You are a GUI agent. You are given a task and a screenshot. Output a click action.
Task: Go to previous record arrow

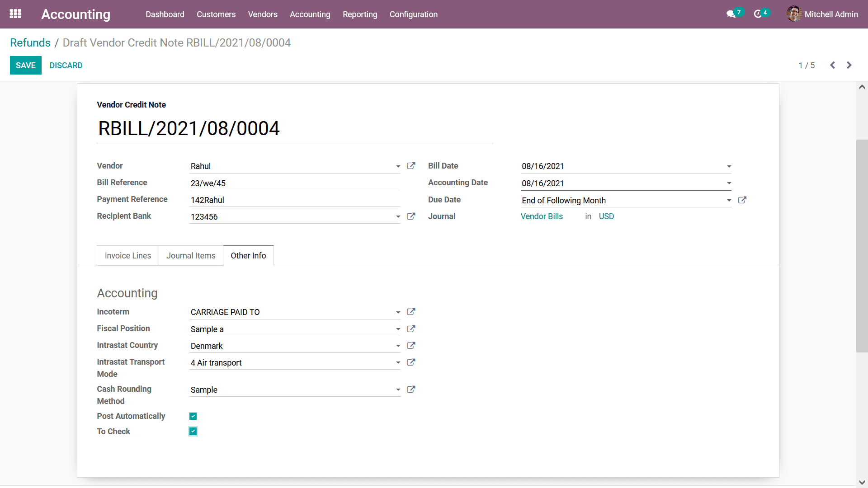point(832,65)
